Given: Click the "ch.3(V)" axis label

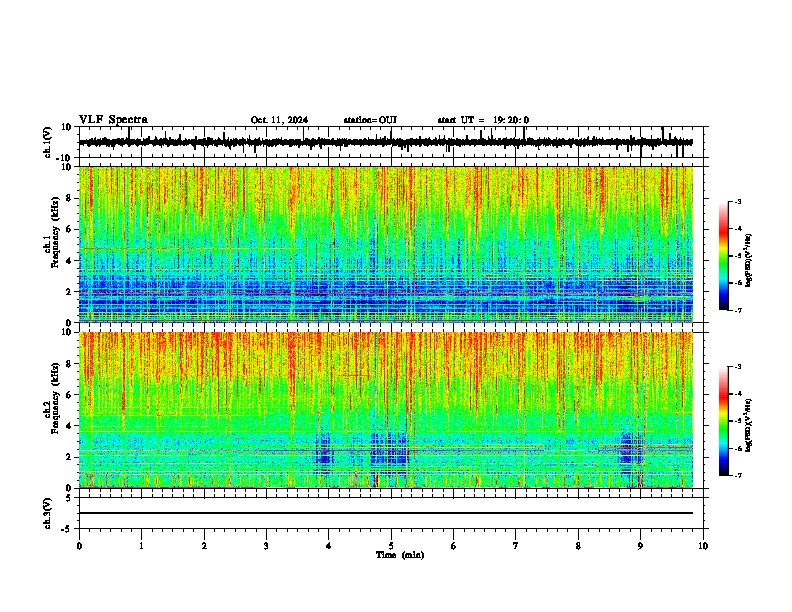Looking at the screenshot, I should tap(48, 513).
